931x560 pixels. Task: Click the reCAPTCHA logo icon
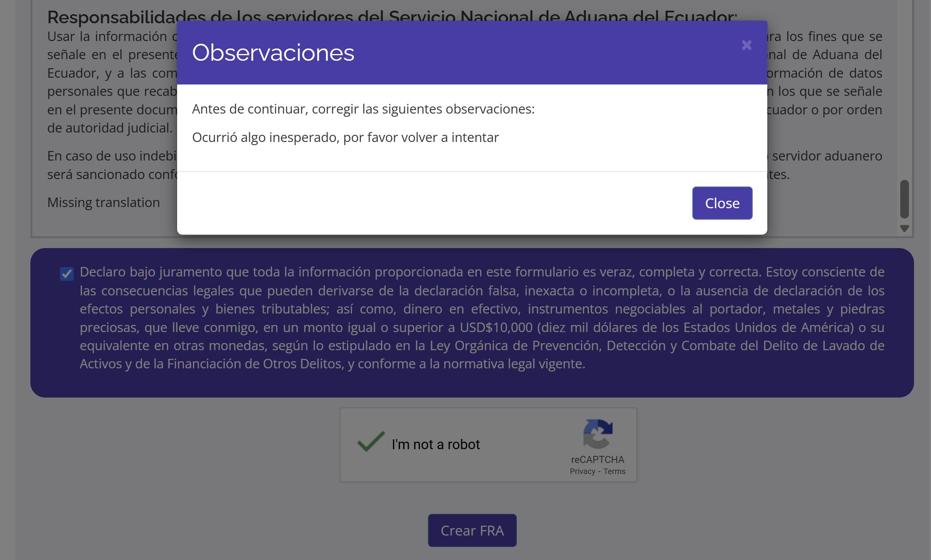coord(598,434)
